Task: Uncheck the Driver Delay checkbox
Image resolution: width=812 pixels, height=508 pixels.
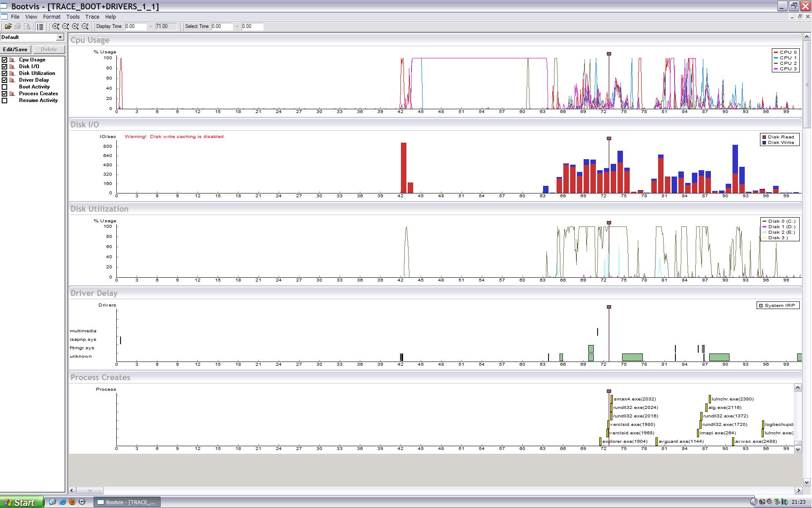Action: (5, 80)
